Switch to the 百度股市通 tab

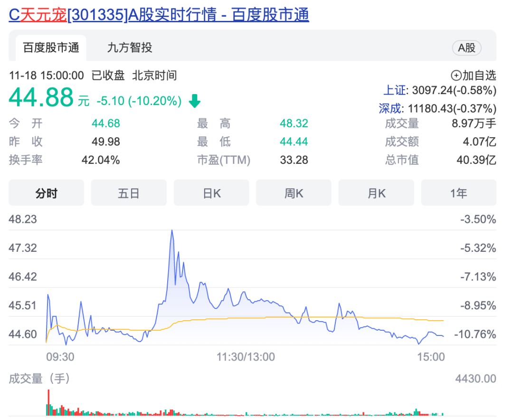[51, 48]
